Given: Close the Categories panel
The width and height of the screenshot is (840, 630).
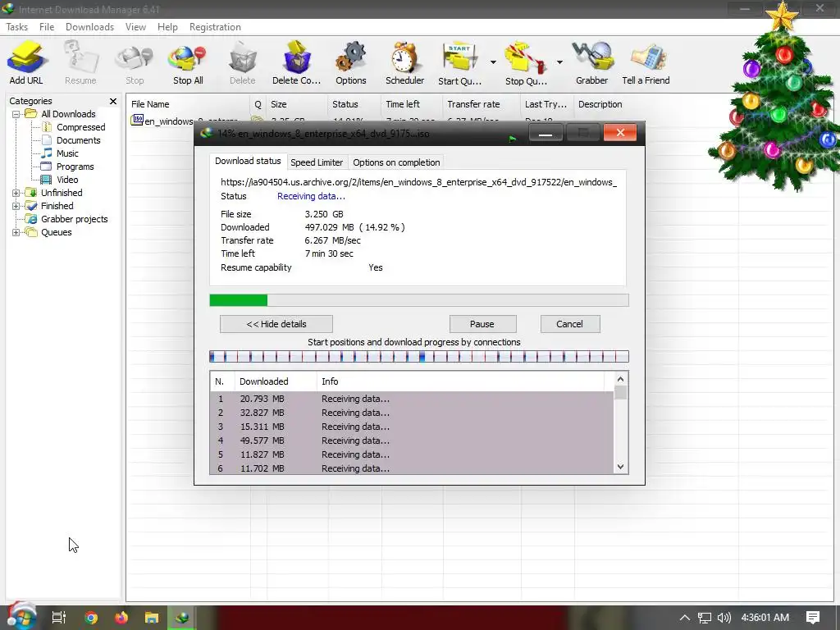Looking at the screenshot, I should click(113, 101).
